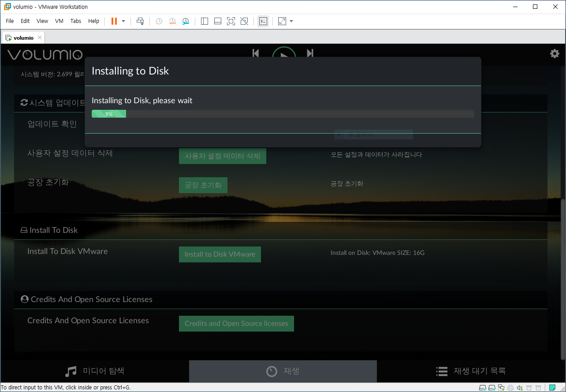The width and height of the screenshot is (566, 392).
Task: Open the View menu
Action: (42, 21)
